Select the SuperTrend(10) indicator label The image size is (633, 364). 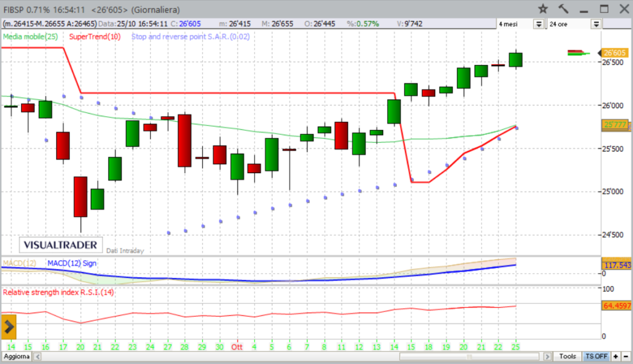point(95,37)
